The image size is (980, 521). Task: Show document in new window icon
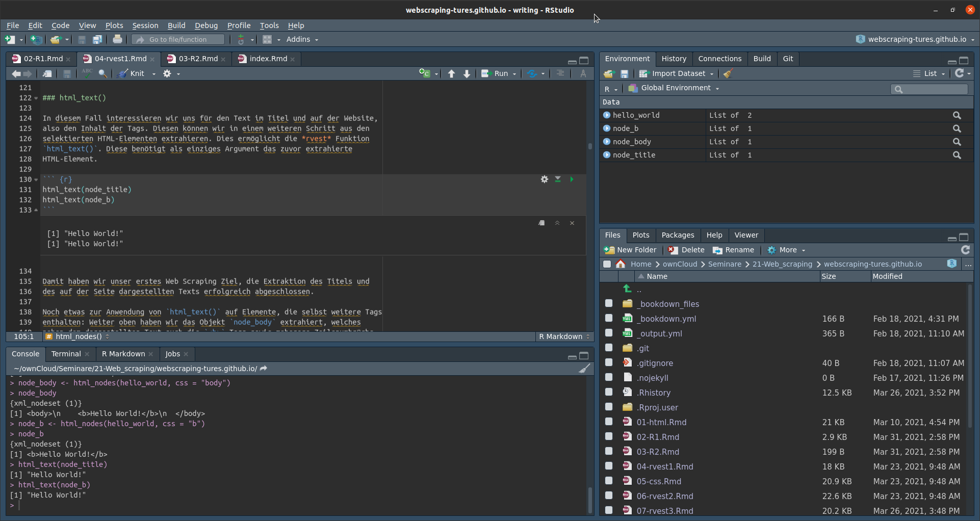pyautogui.click(x=47, y=73)
